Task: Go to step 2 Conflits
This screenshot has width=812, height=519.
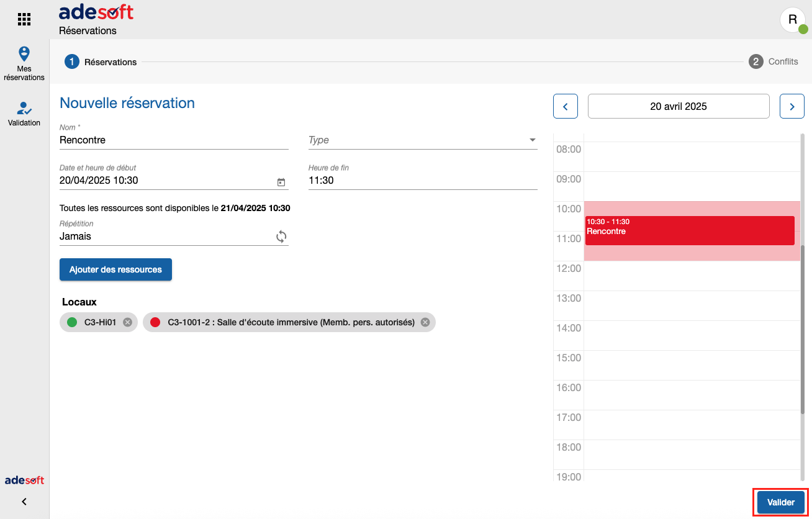Action: click(774, 62)
